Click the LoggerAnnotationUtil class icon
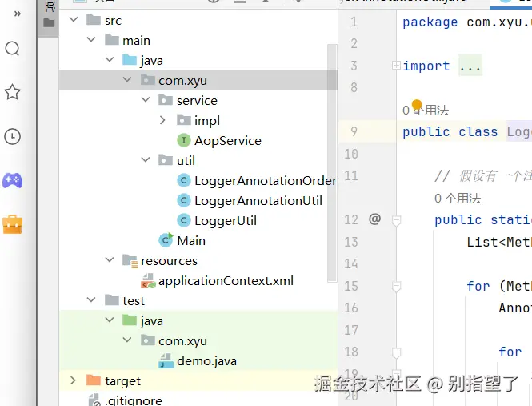 point(183,200)
